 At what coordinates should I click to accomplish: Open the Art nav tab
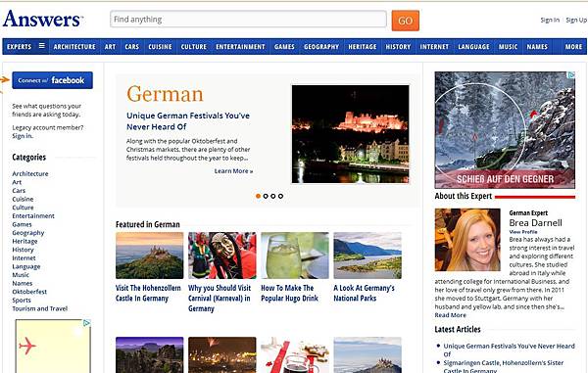pos(110,46)
